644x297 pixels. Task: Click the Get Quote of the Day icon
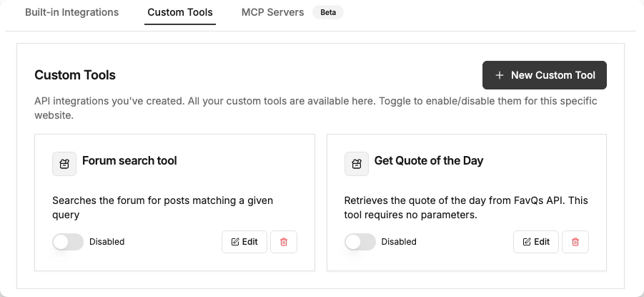(x=357, y=164)
